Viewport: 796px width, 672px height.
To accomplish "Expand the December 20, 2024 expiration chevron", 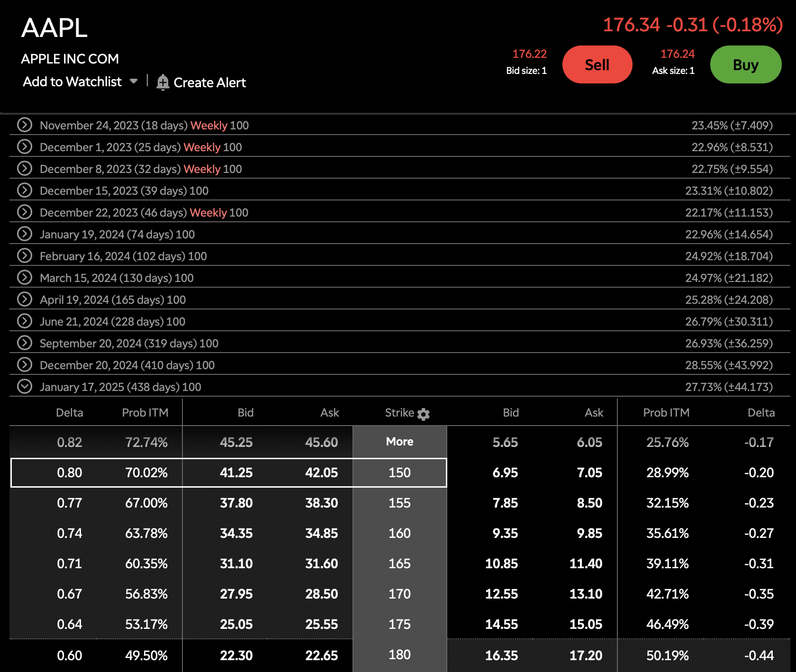I will coord(25,364).
